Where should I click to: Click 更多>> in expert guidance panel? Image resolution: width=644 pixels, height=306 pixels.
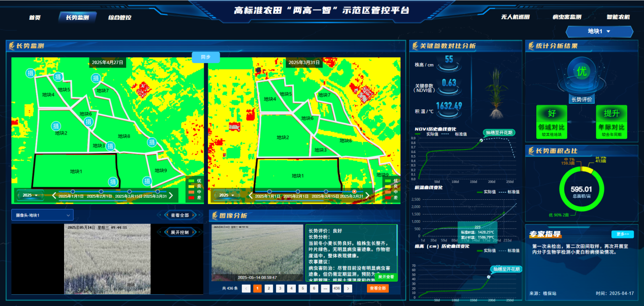[622, 234]
